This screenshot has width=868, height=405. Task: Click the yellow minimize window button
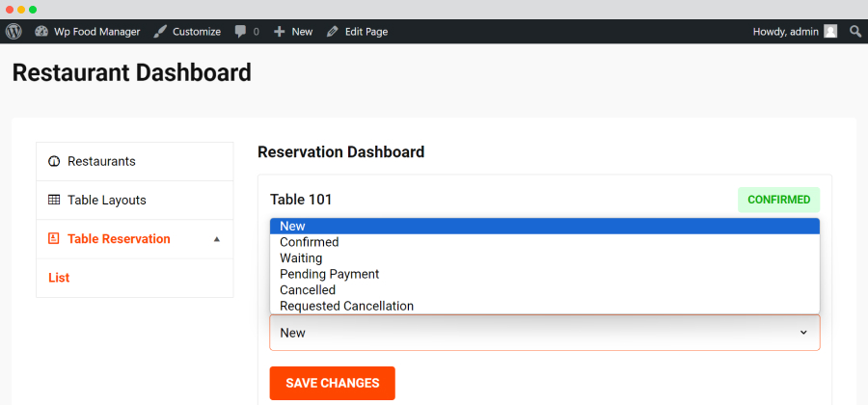(x=21, y=10)
